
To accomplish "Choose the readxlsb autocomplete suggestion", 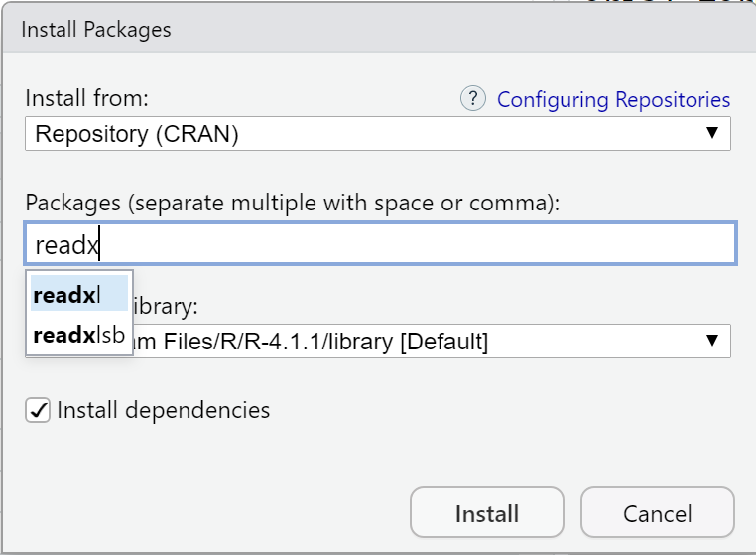I will click(78, 336).
